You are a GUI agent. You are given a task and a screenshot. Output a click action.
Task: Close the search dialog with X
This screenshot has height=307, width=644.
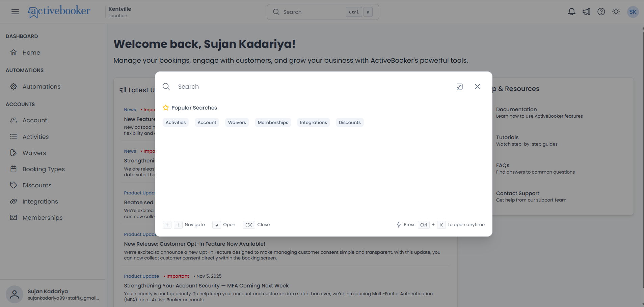coord(477,87)
